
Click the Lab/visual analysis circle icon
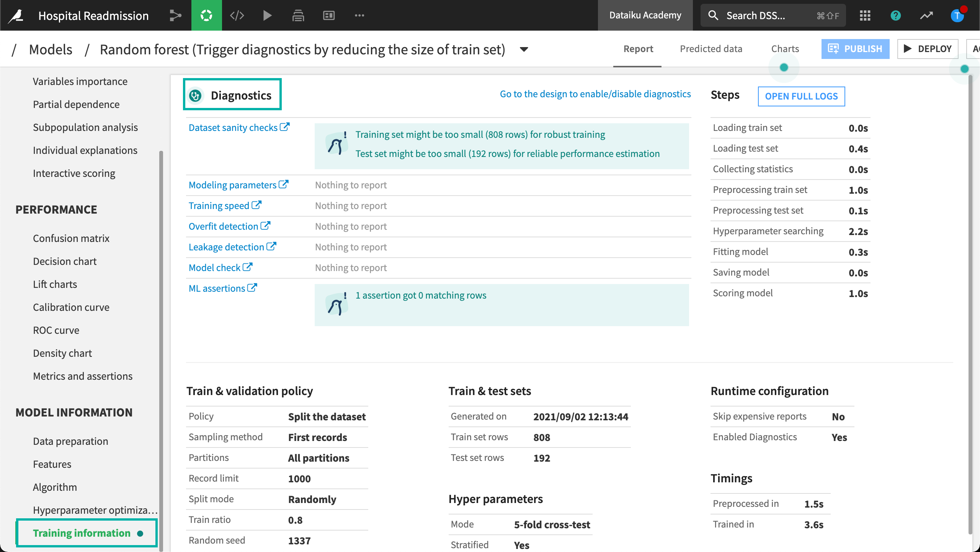[206, 15]
